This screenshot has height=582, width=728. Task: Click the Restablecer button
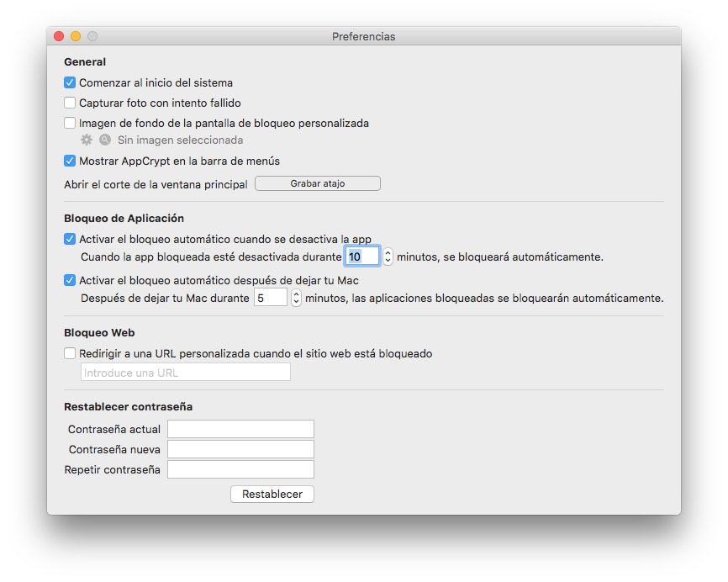(272, 495)
